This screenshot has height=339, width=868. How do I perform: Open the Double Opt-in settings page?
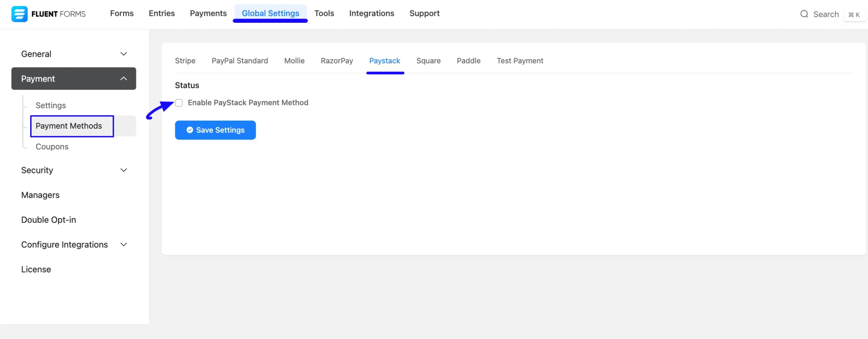click(48, 220)
